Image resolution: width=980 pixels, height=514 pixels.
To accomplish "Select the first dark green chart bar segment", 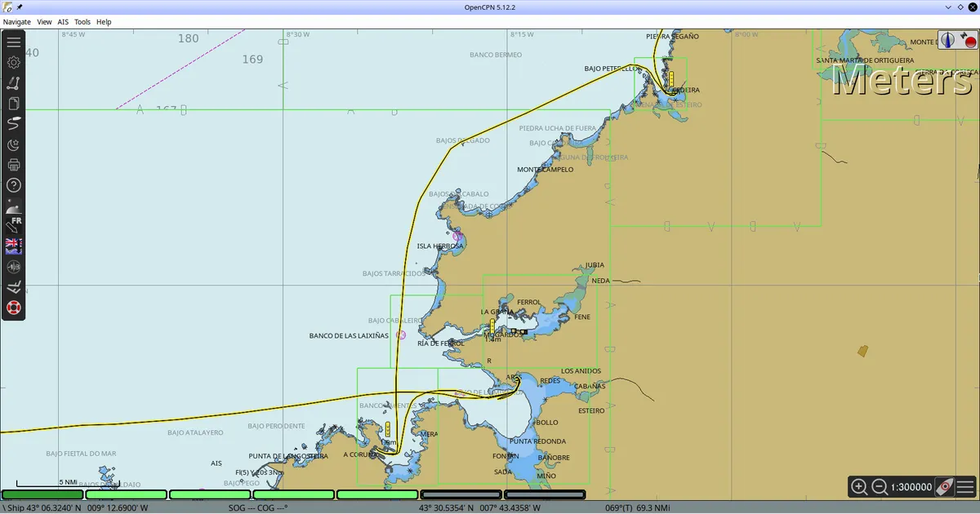I will click(43, 494).
